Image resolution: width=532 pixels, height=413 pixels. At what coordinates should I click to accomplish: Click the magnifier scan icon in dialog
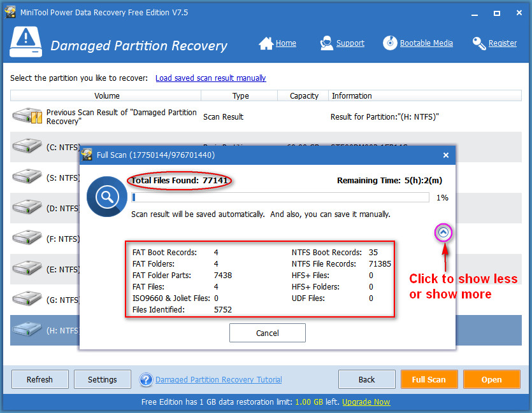click(106, 197)
